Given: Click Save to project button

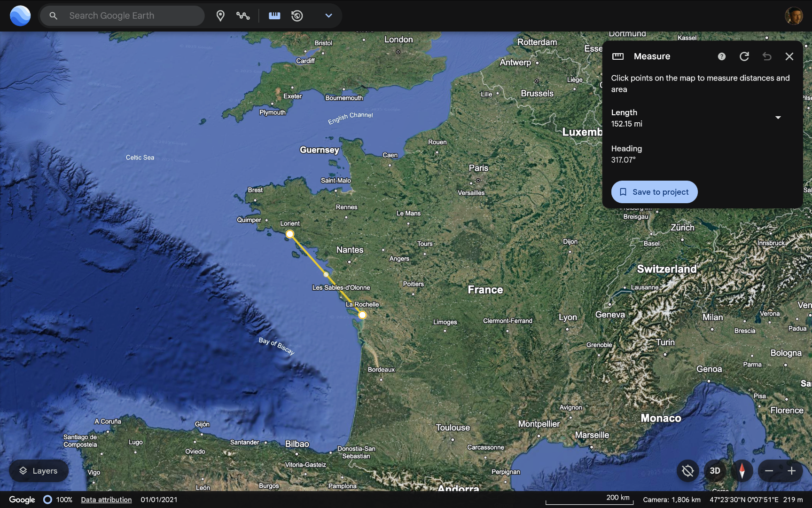Looking at the screenshot, I should coord(654,192).
